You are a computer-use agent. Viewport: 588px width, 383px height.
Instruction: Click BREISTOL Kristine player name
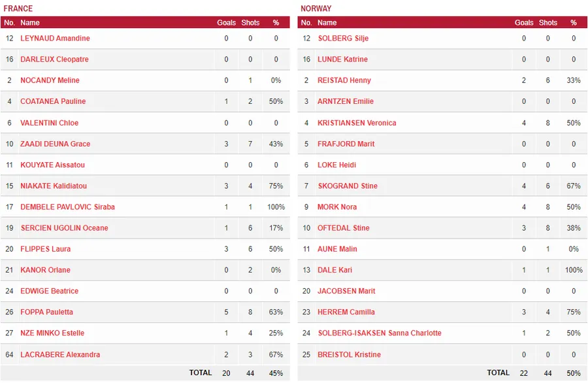pos(349,355)
